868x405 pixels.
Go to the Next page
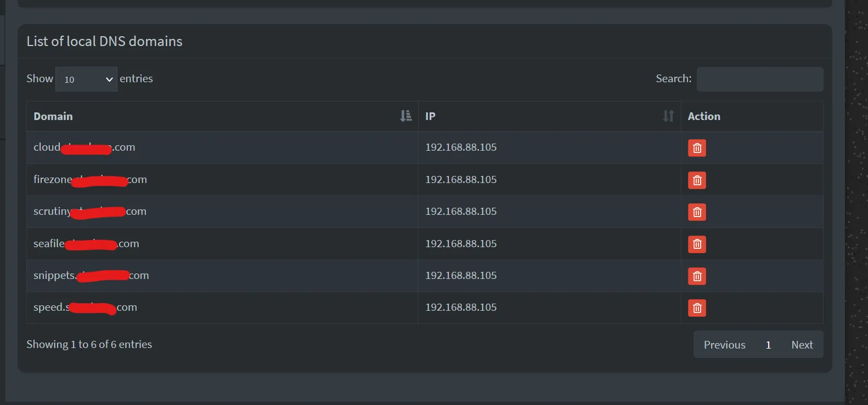click(802, 344)
